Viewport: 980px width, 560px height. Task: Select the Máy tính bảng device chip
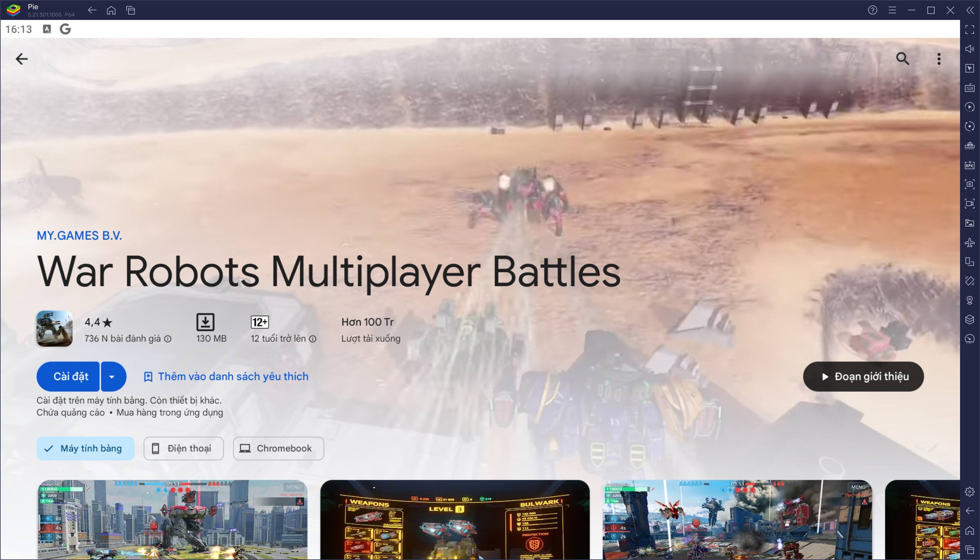click(x=86, y=448)
